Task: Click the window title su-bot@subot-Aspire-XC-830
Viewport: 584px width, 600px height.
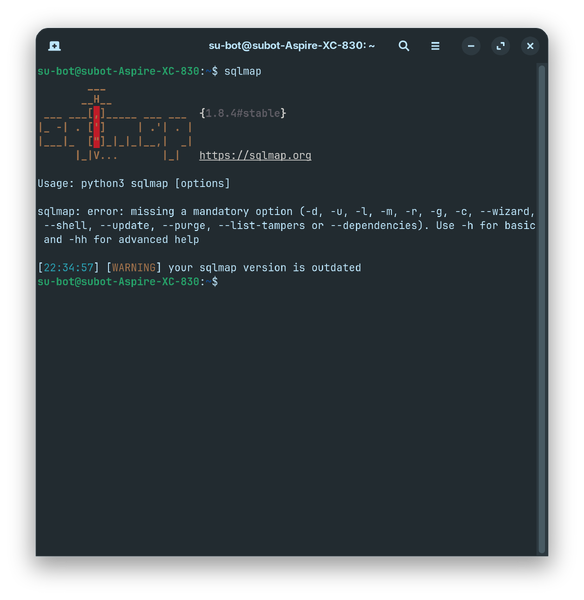Action: [292, 46]
